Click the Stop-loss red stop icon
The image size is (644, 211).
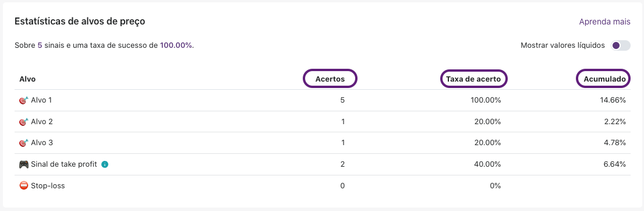[x=24, y=185]
